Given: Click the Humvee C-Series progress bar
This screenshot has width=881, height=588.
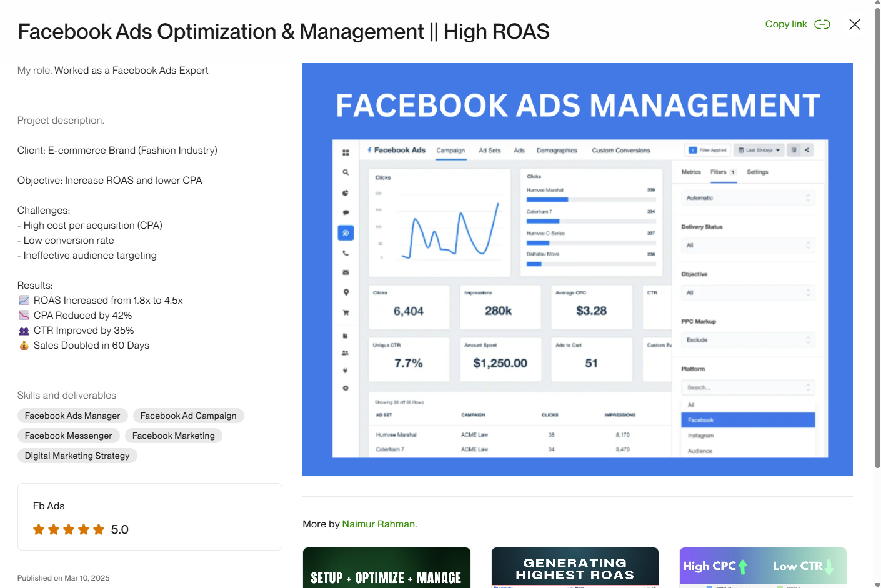Looking at the screenshot, I should coord(591,243).
